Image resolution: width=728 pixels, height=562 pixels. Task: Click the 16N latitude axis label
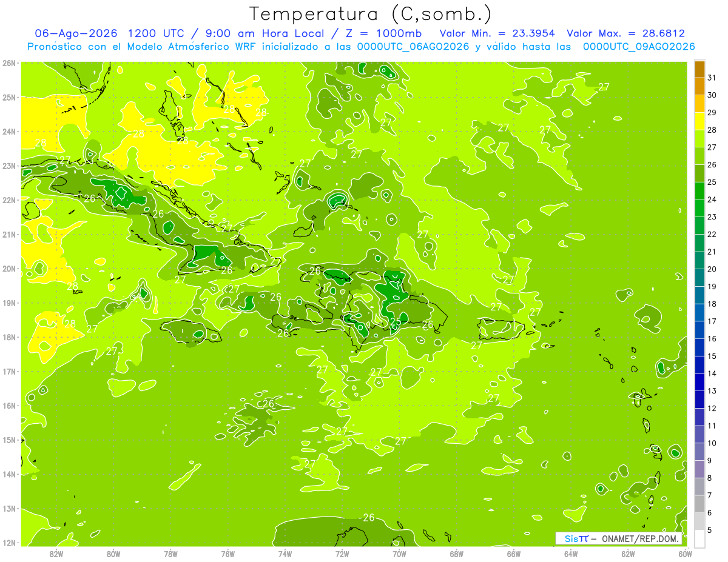[x=9, y=406]
